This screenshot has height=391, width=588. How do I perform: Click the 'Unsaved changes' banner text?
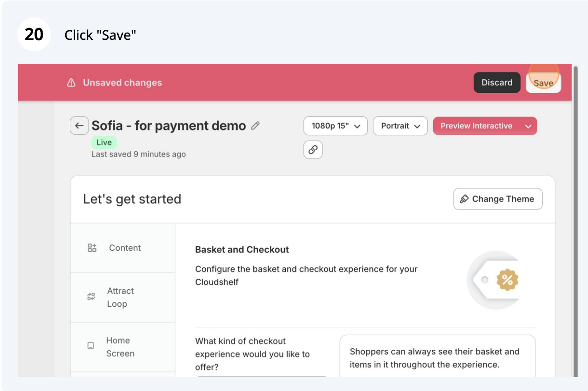coord(122,83)
